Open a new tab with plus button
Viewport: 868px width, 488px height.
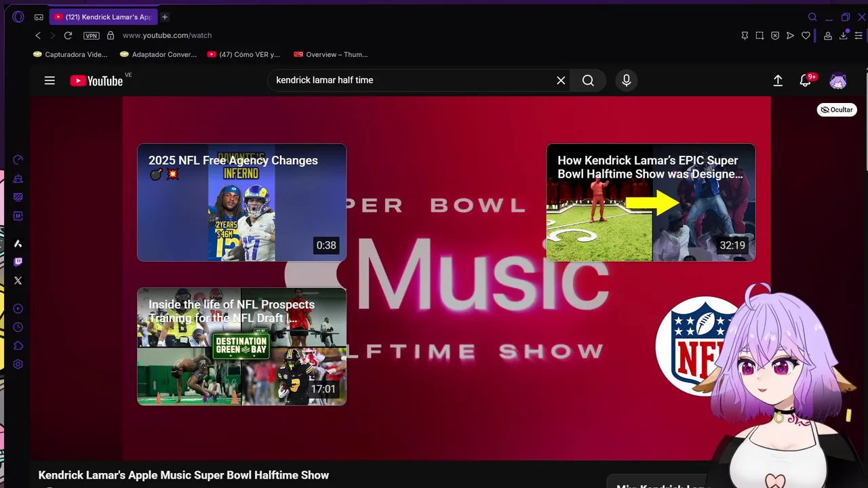coord(165,17)
